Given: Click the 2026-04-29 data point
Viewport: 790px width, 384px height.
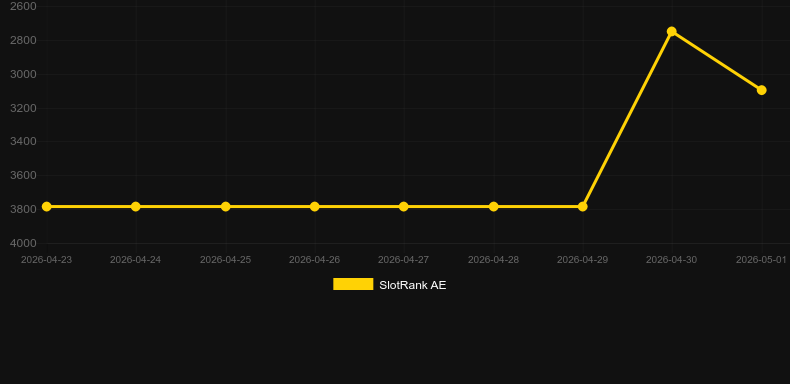Looking at the screenshot, I should [x=583, y=207].
